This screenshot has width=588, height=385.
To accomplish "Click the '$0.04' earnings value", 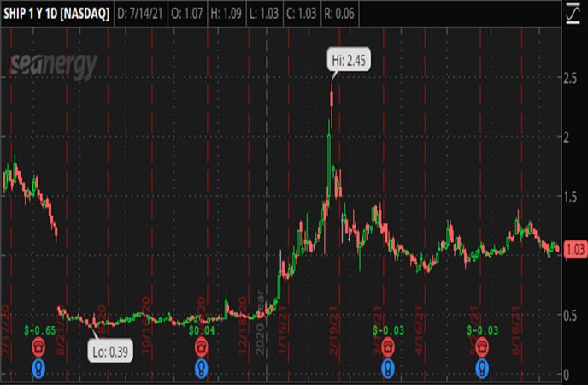I will [x=202, y=330].
